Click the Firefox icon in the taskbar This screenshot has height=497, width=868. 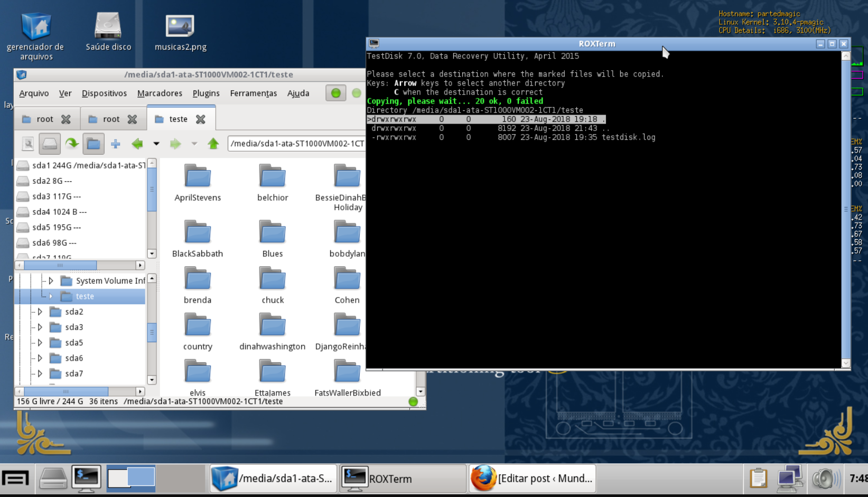(483, 478)
